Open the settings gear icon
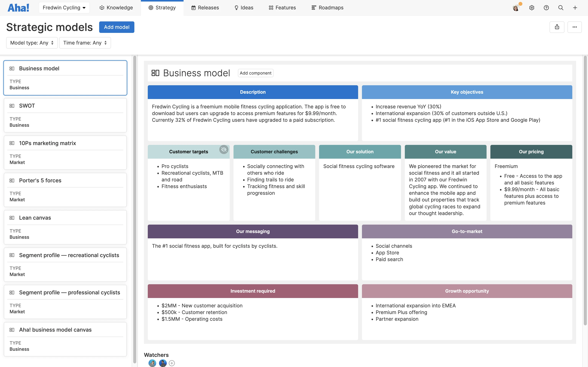 coord(532,8)
